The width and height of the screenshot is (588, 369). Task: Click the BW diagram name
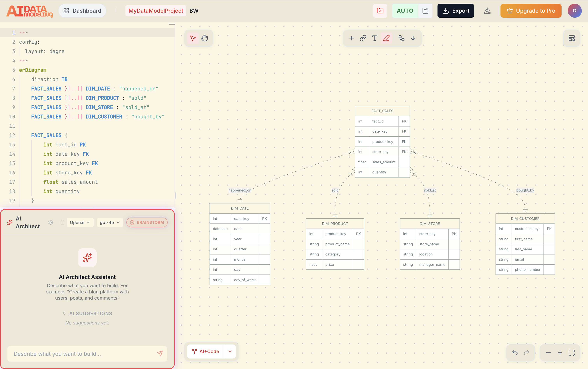[194, 11]
